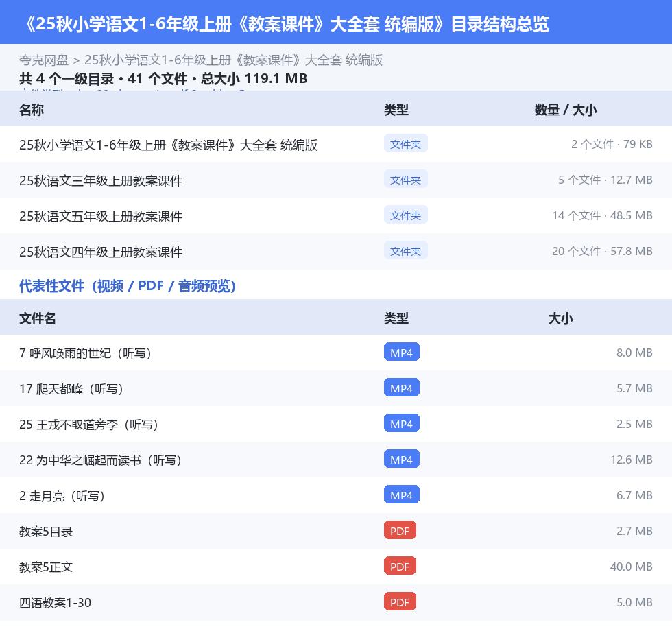This screenshot has width=672, height=642.
Task: Click MP4 badge for 呼风唤雨的世纪
Action: [402, 353]
